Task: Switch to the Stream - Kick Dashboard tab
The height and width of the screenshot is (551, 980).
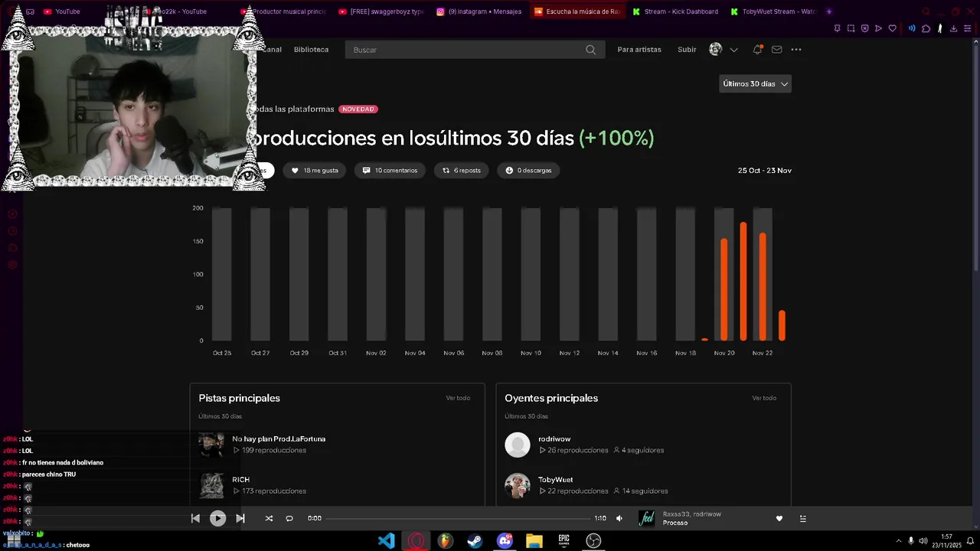Action: pyautogui.click(x=675, y=11)
